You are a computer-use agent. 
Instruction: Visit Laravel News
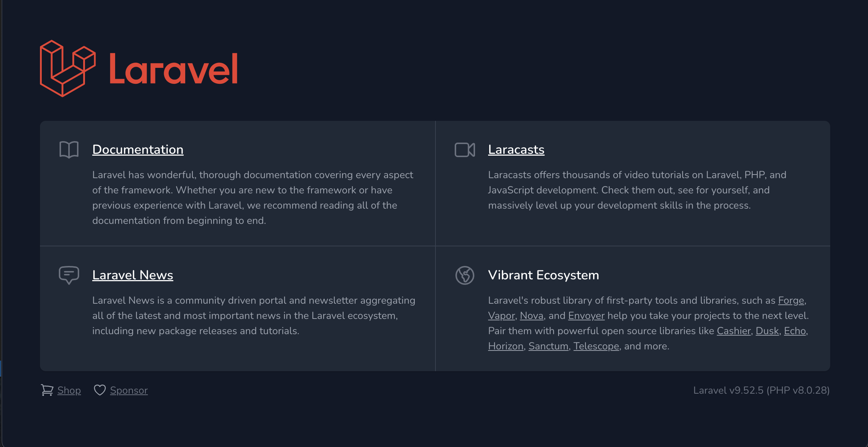pyautogui.click(x=133, y=275)
